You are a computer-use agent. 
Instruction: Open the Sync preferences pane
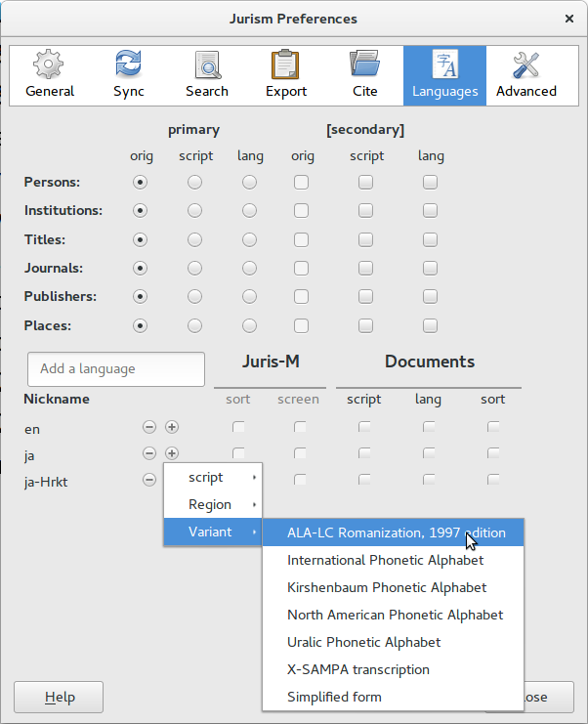click(x=129, y=75)
